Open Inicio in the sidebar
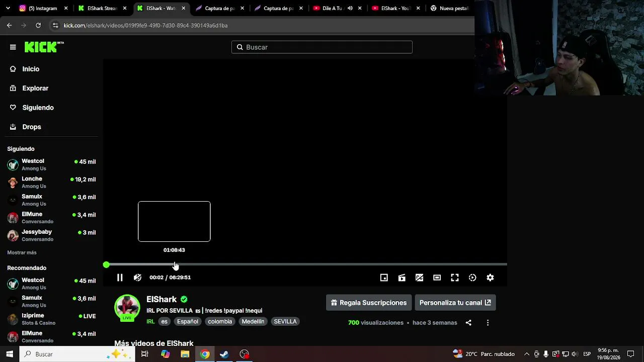The height and width of the screenshot is (362, 644). [31, 69]
